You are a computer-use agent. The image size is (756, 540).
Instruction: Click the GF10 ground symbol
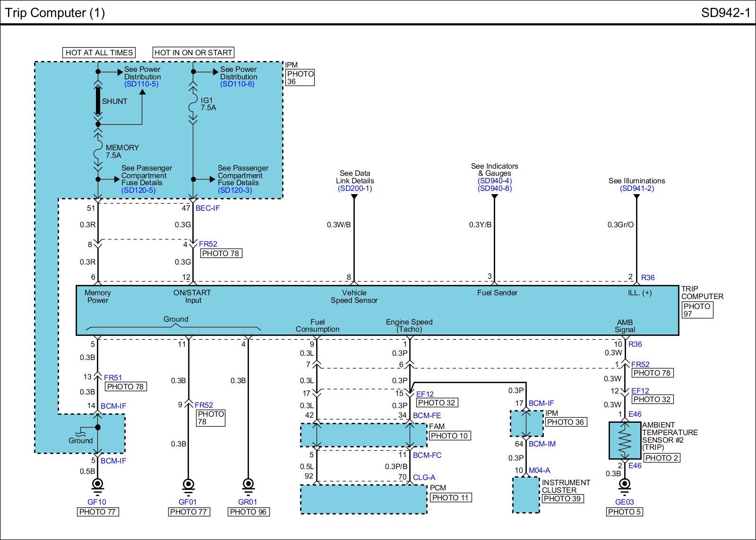pos(98,485)
